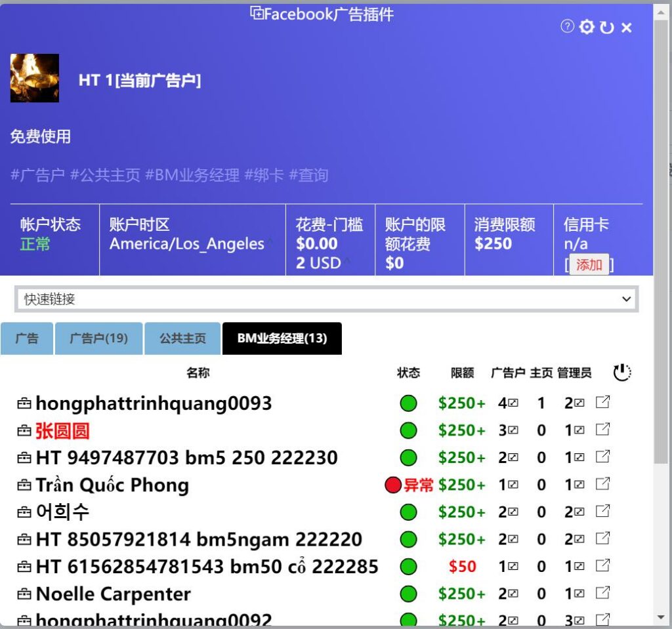Click briefcase icon beside hongphattrinhquang0093

[24, 403]
